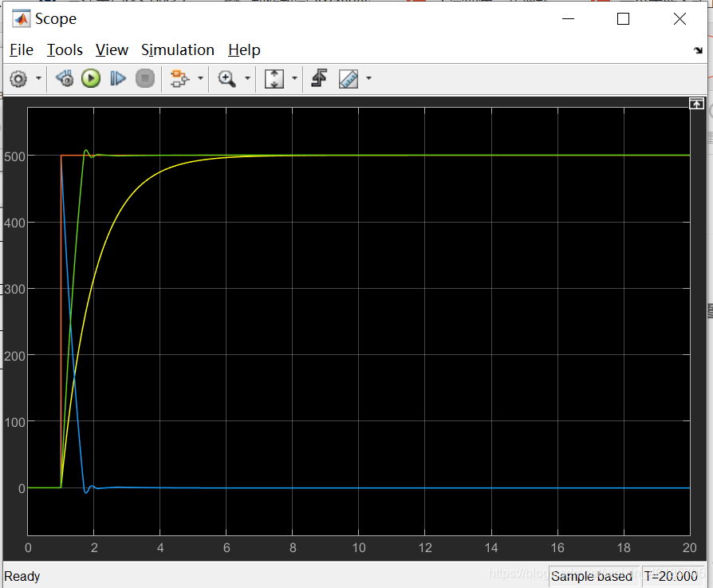This screenshot has width=713, height=588.
Task: Click the MATLAB logo in title bar
Action: pyautogui.click(x=22, y=18)
